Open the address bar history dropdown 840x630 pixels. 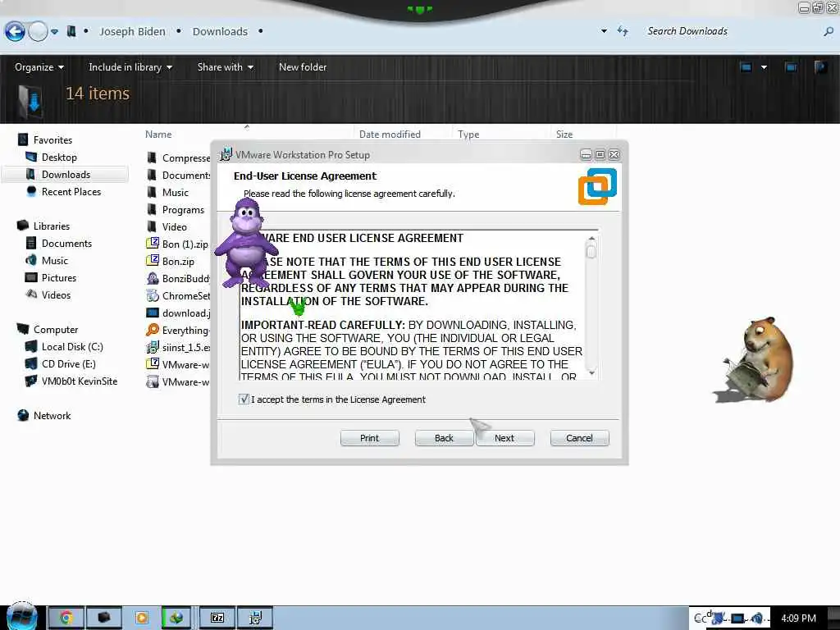pos(604,31)
